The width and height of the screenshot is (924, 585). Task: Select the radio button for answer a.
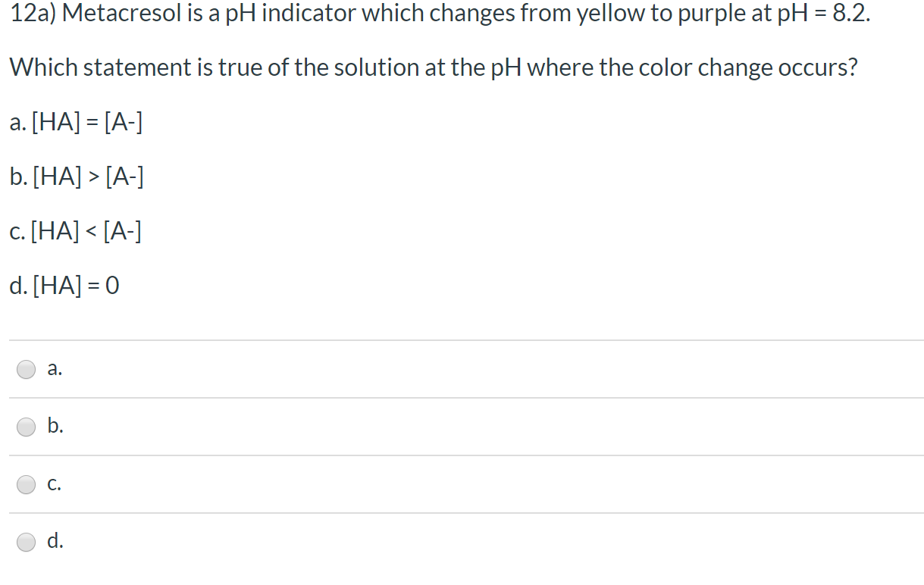coord(26,369)
